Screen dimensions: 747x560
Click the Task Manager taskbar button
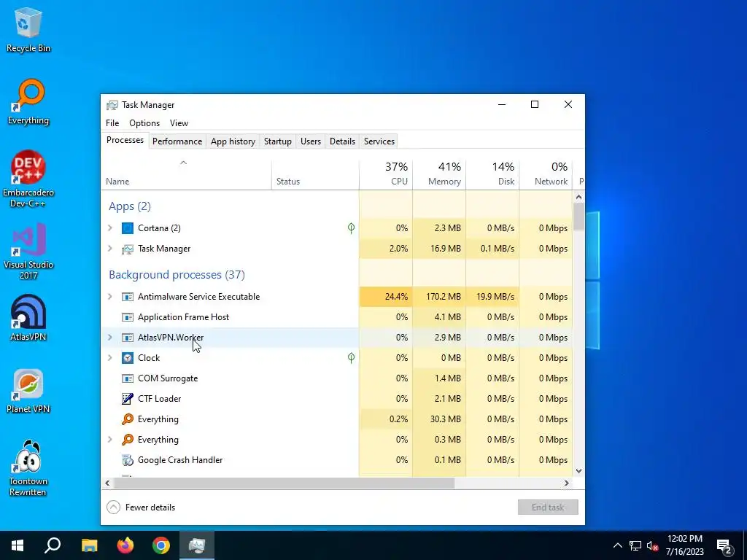[197, 545]
